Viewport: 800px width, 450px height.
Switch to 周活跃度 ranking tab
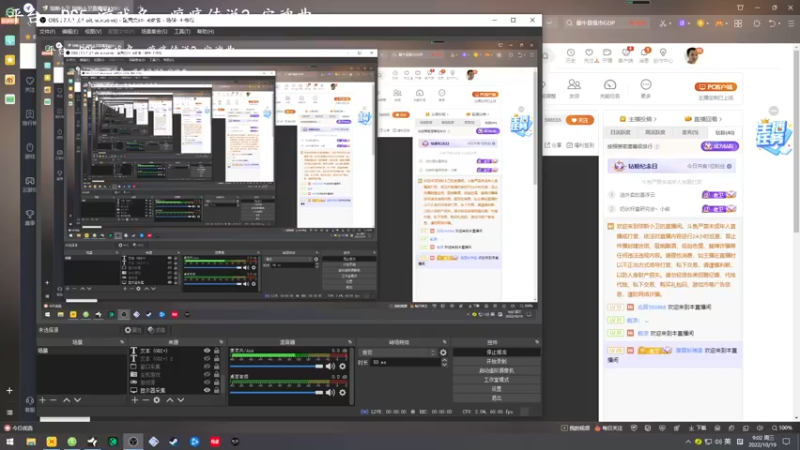point(655,132)
